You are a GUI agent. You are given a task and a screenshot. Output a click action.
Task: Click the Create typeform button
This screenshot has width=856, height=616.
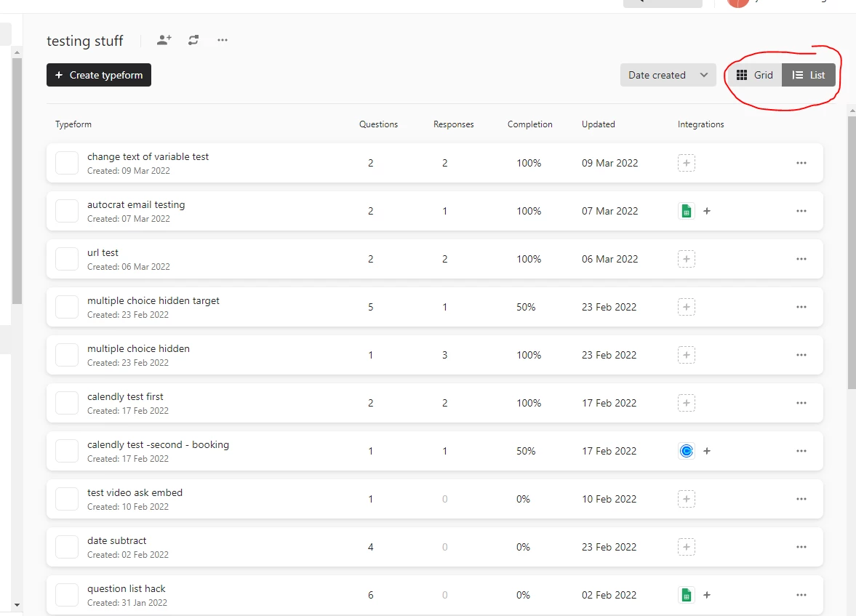point(99,75)
